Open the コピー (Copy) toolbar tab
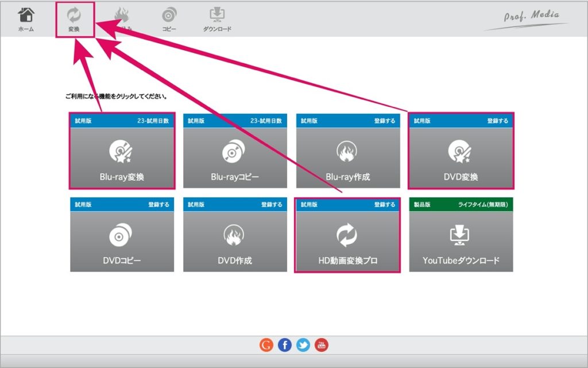This screenshot has width=588, height=368. (169, 19)
